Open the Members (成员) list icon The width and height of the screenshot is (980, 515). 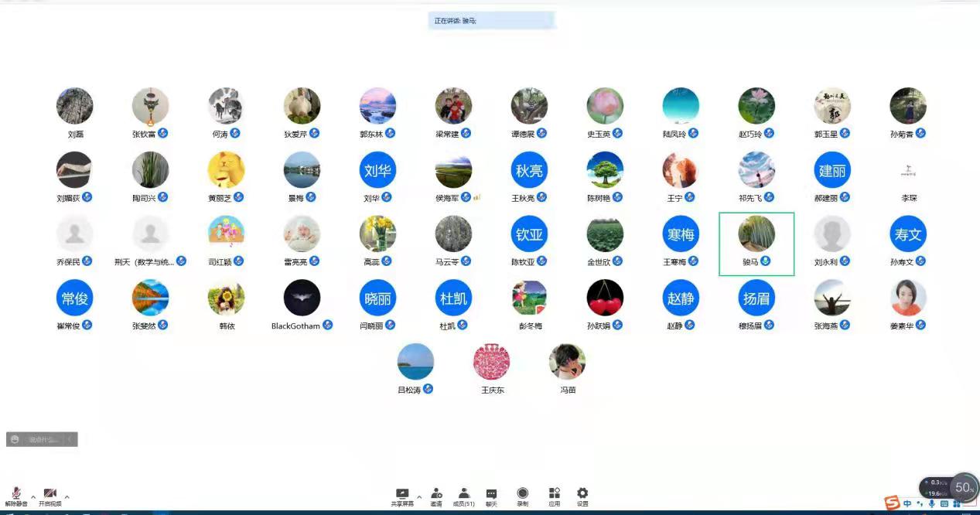[463, 494]
